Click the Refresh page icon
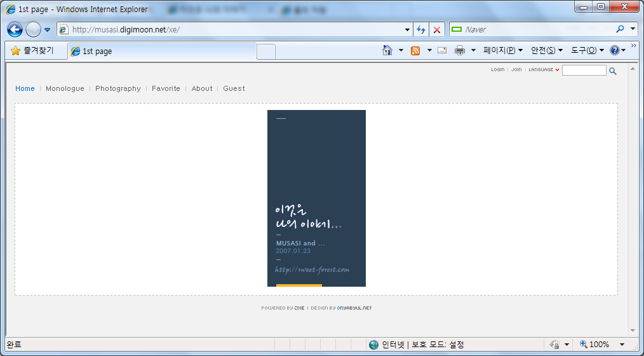644x356 pixels. point(421,30)
